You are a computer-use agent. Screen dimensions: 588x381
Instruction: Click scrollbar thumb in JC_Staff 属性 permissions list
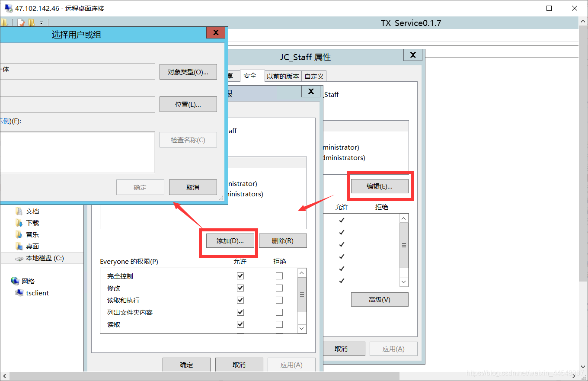click(x=404, y=245)
